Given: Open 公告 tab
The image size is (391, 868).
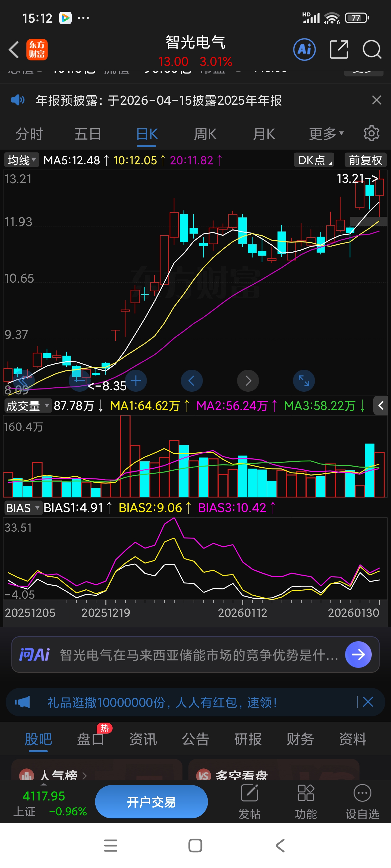Looking at the screenshot, I should (196, 739).
